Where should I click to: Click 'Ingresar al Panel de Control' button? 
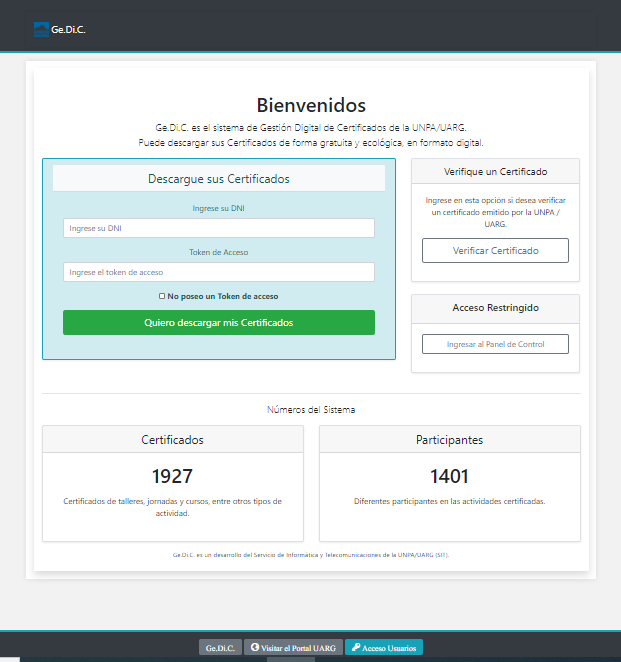[x=495, y=344]
